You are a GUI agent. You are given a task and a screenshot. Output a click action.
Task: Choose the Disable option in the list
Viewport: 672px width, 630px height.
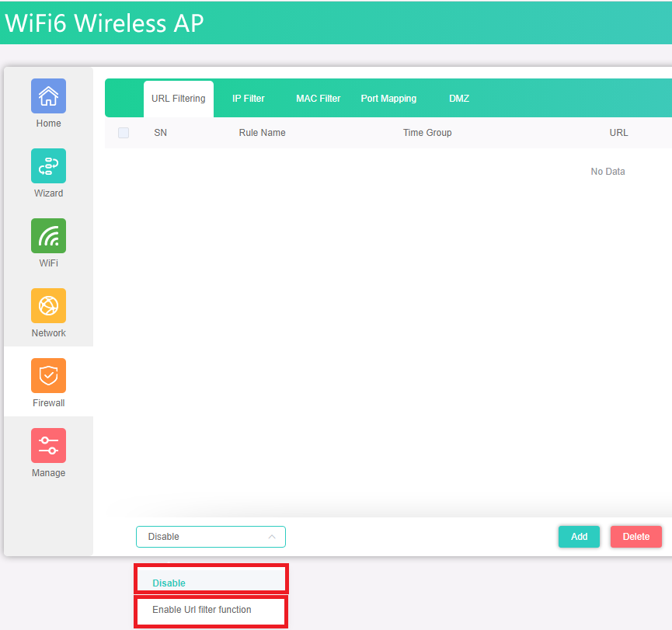[x=169, y=583]
